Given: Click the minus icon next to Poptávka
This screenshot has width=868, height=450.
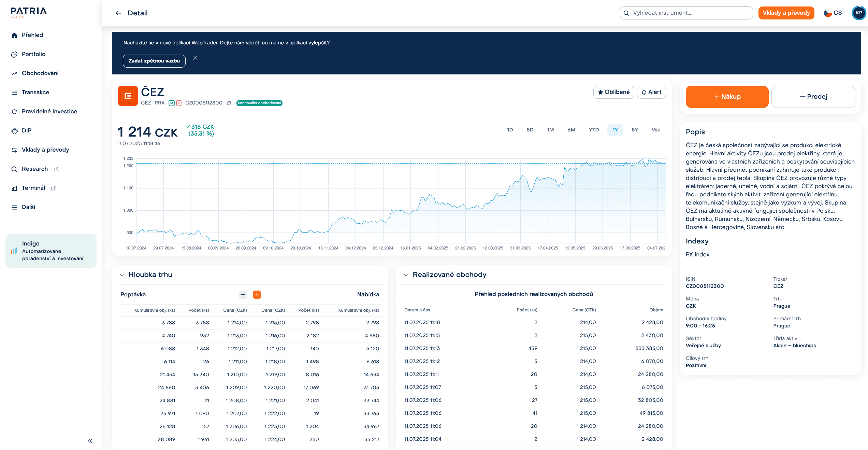Looking at the screenshot, I should [x=243, y=295].
